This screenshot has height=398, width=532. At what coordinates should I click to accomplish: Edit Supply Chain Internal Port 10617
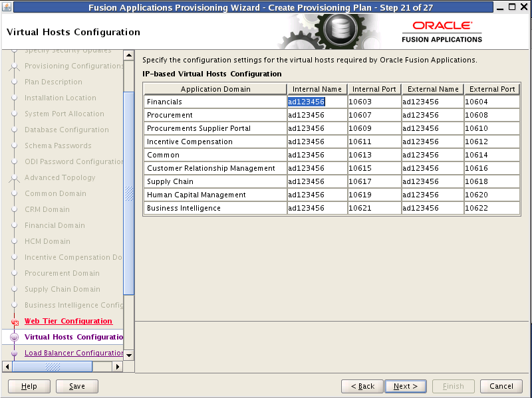374,181
